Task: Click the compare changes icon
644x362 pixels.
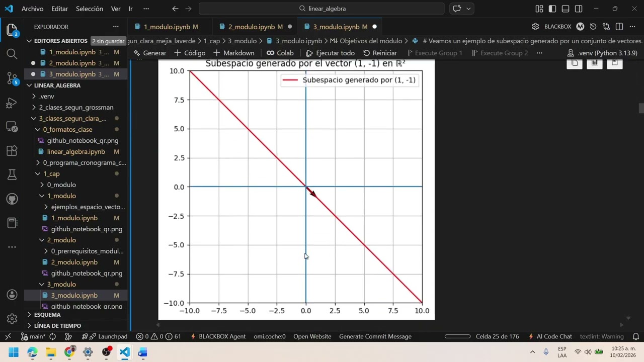Action: (x=606, y=27)
